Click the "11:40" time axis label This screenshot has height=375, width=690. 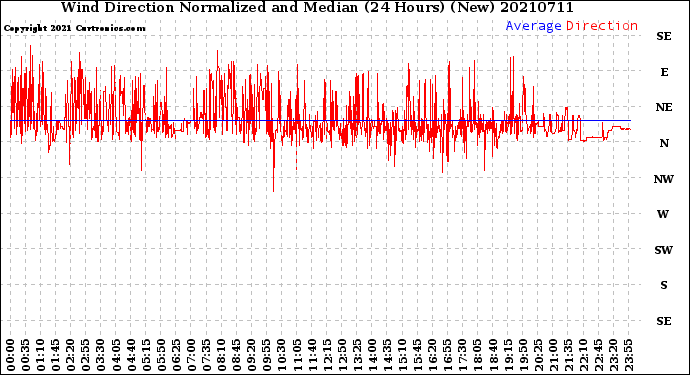[x=312, y=355]
